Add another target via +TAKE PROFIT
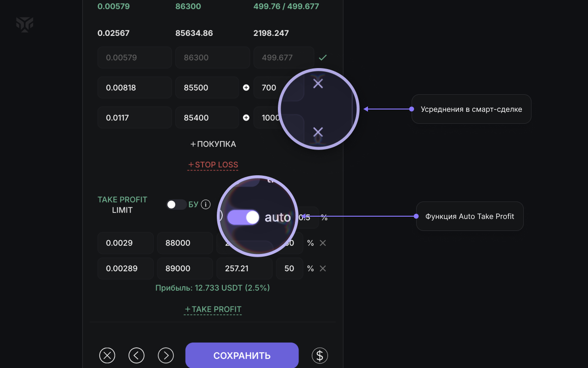 click(x=213, y=309)
